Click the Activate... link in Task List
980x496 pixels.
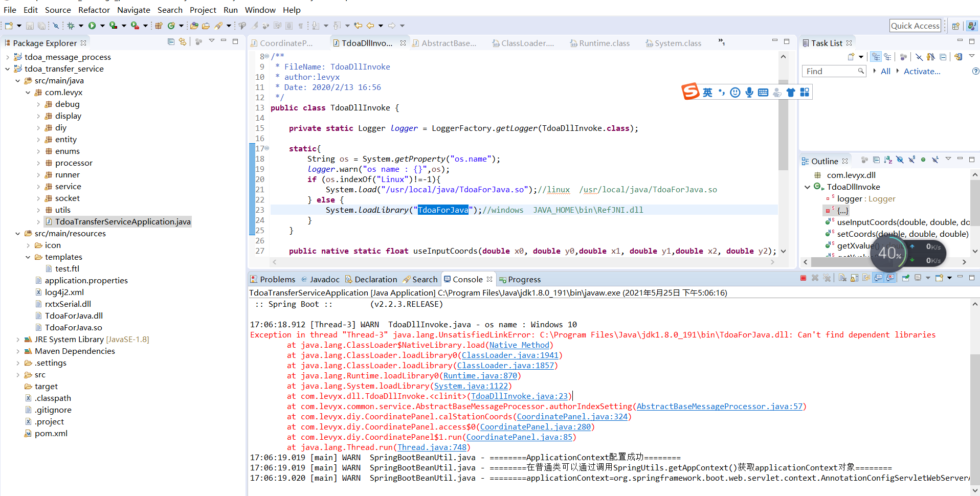pos(922,72)
